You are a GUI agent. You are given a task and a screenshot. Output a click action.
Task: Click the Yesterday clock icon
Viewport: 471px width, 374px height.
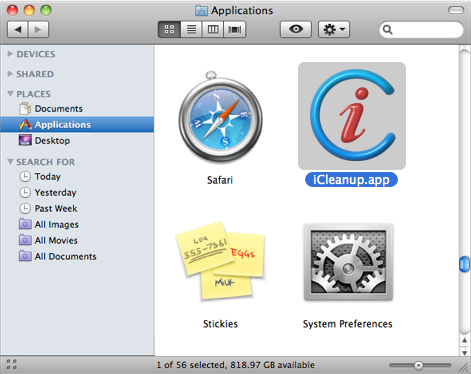pyautogui.click(x=25, y=192)
